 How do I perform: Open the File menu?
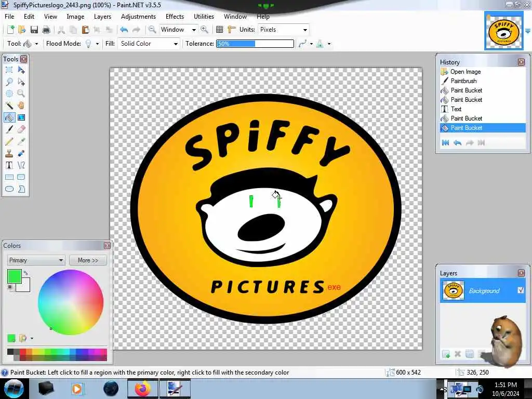coord(9,16)
